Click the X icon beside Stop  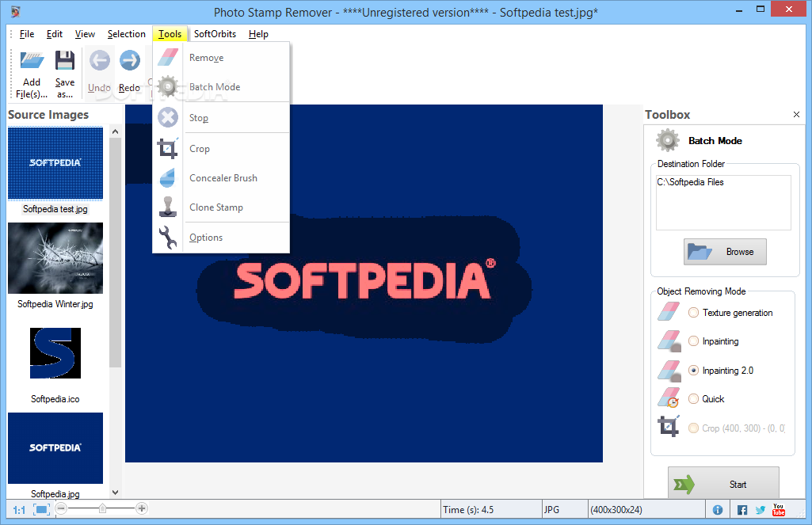pos(168,117)
